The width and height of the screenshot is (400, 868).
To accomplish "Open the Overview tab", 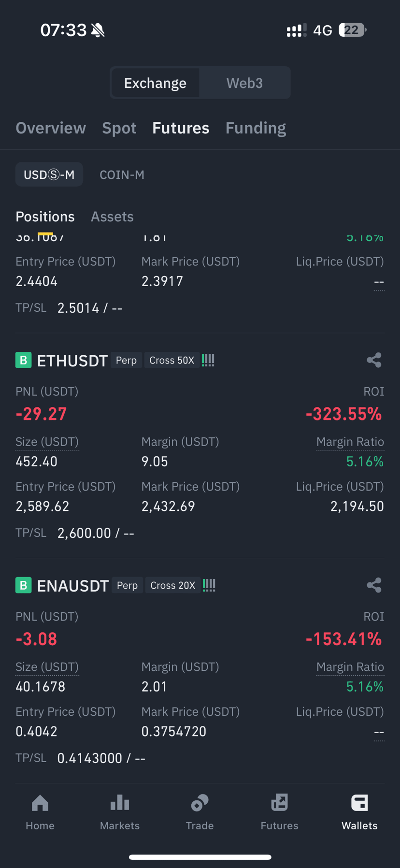I will 51,128.
